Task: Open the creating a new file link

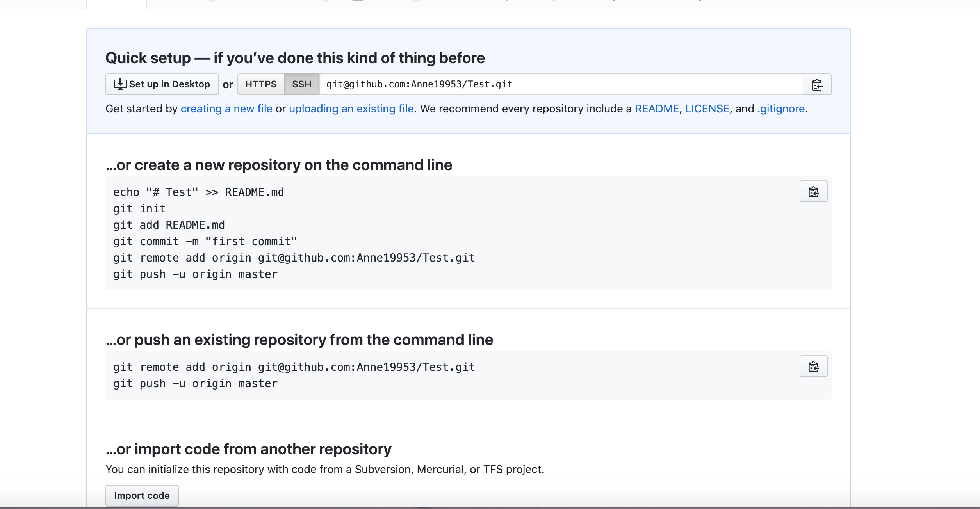Action: click(x=226, y=109)
